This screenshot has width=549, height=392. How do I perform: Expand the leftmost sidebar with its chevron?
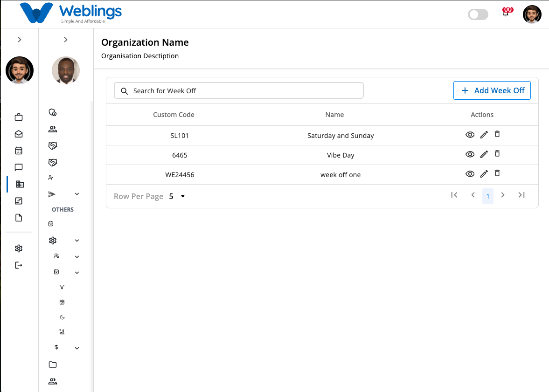coord(20,40)
